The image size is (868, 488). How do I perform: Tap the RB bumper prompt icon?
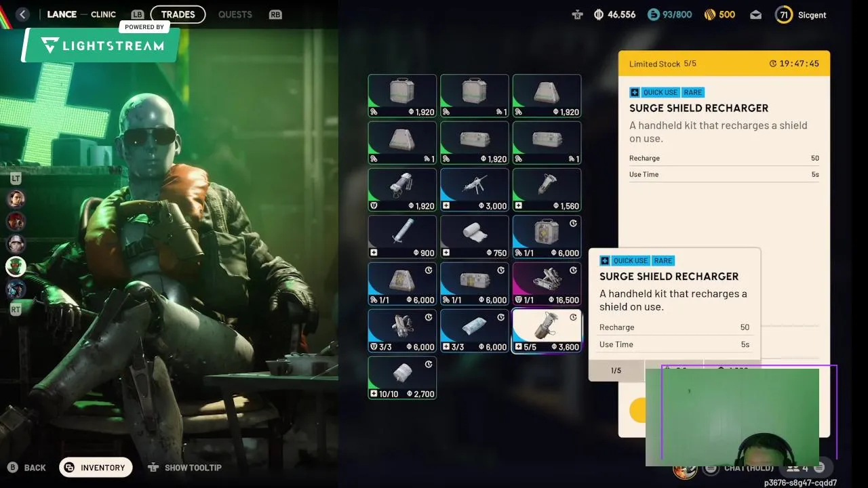275,14
